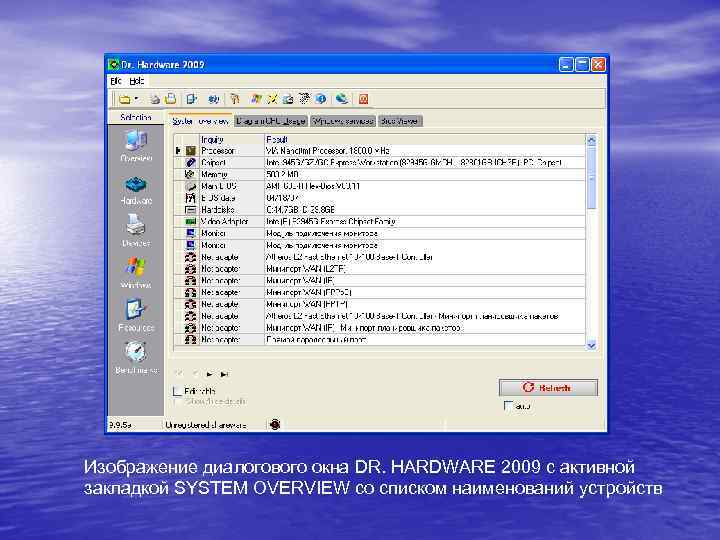This screenshot has height=540, width=720.
Task: Switch to the System overview tab
Action: click(x=200, y=121)
